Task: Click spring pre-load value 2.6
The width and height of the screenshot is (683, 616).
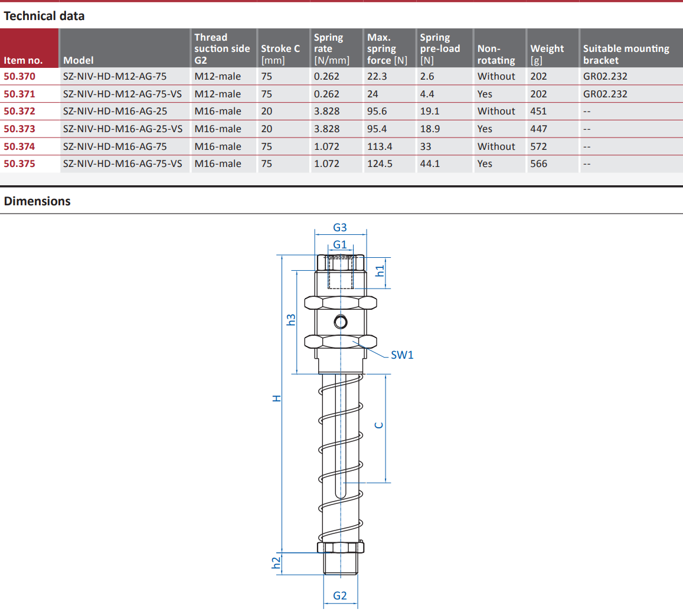Action: point(427,77)
